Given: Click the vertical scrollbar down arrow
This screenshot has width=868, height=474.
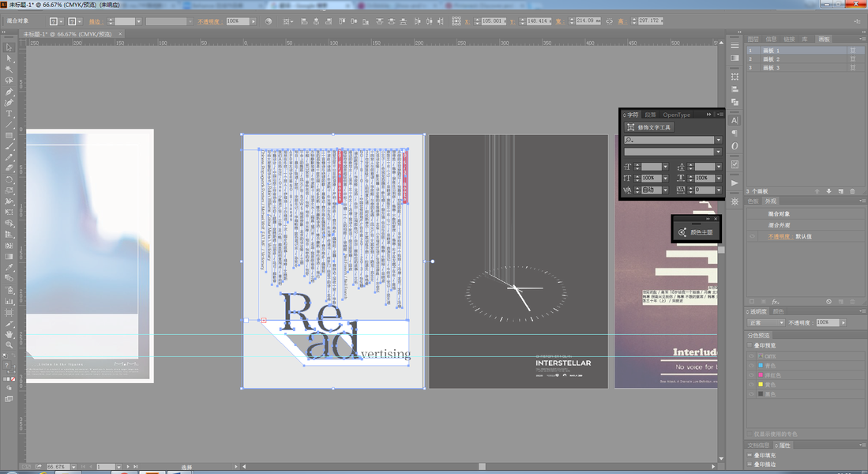Looking at the screenshot, I should [721, 458].
